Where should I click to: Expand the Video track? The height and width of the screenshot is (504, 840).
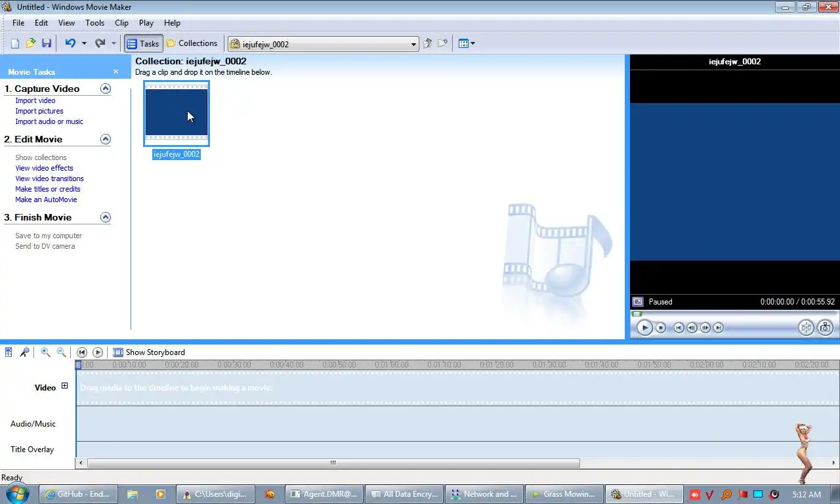64,386
